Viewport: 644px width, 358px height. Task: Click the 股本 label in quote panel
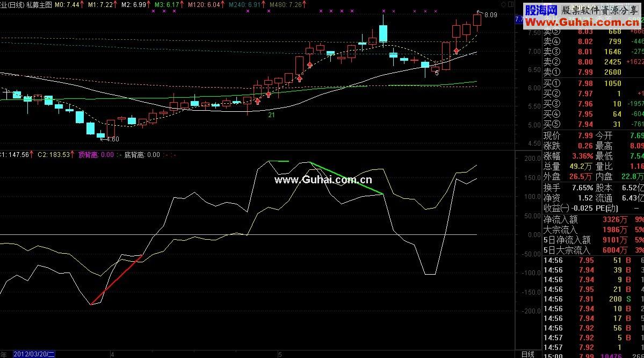pos(604,188)
